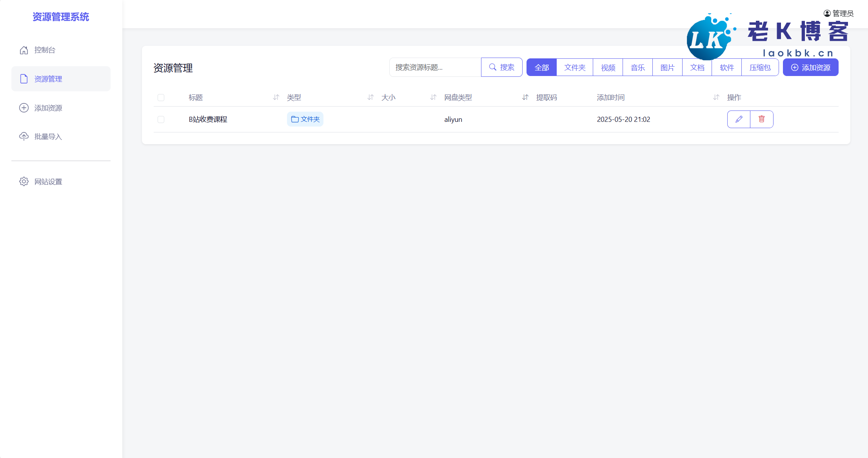Sort by 网盘类型 column arrows
868x458 pixels.
click(x=525, y=97)
